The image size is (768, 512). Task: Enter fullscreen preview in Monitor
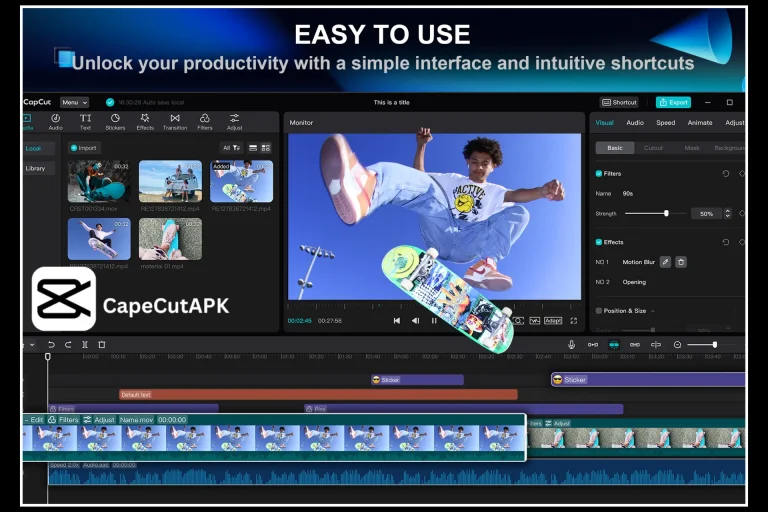click(574, 321)
